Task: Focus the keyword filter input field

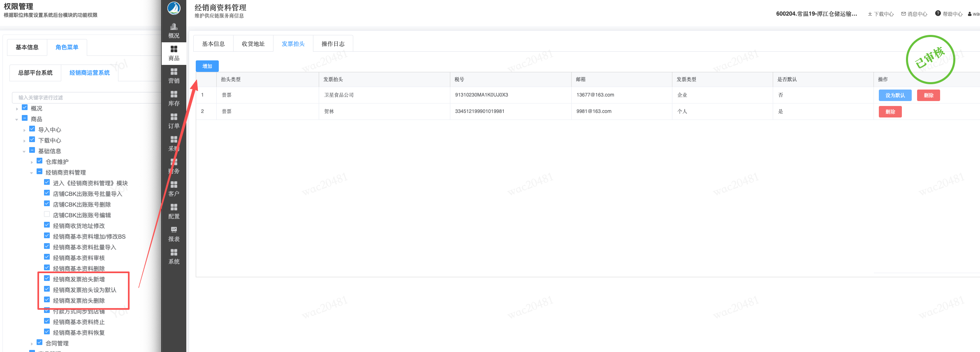Action: pyautogui.click(x=86, y=97)
